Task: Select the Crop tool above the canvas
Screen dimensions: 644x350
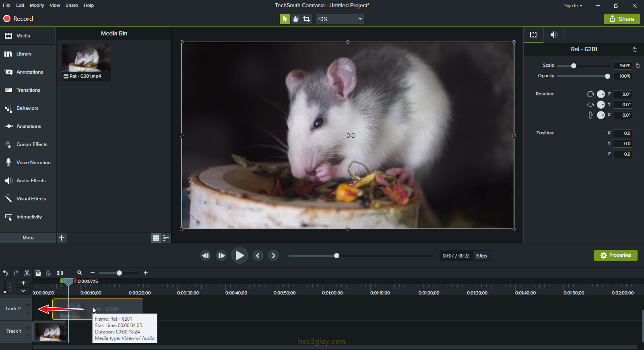Action: click(x=307, y=19)
